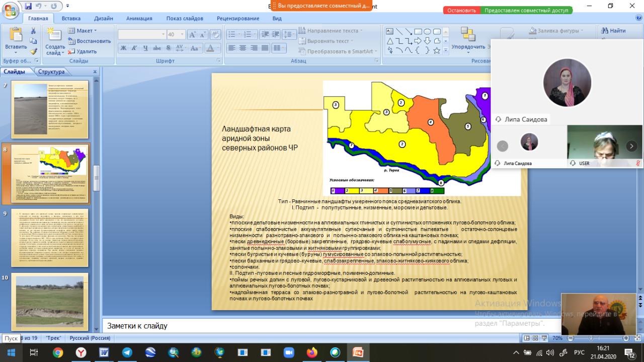644x362 pixels.
Task: Toggle Underline (Ч) formatting
Action: pos(145,48)
